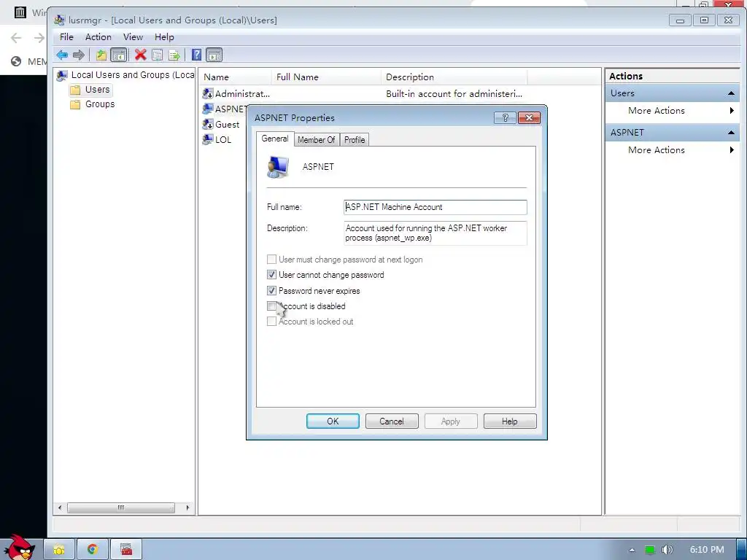Uncheck Password never expires
747x560 pixels.
[271, 290]
